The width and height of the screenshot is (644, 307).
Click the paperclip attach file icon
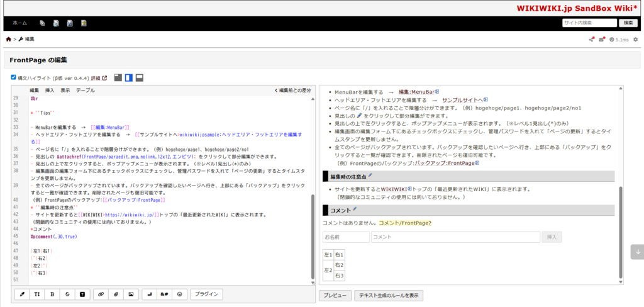pos(116,294)
